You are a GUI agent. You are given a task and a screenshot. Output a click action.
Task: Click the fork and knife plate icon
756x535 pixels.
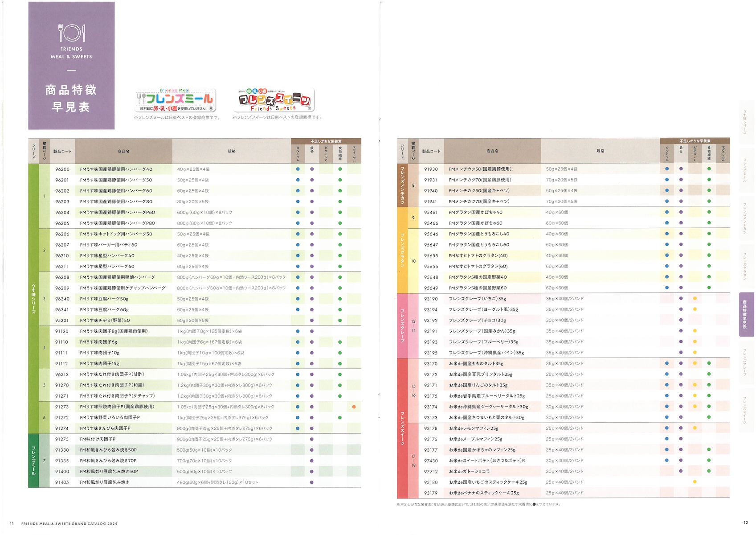(x=71, y=33)
